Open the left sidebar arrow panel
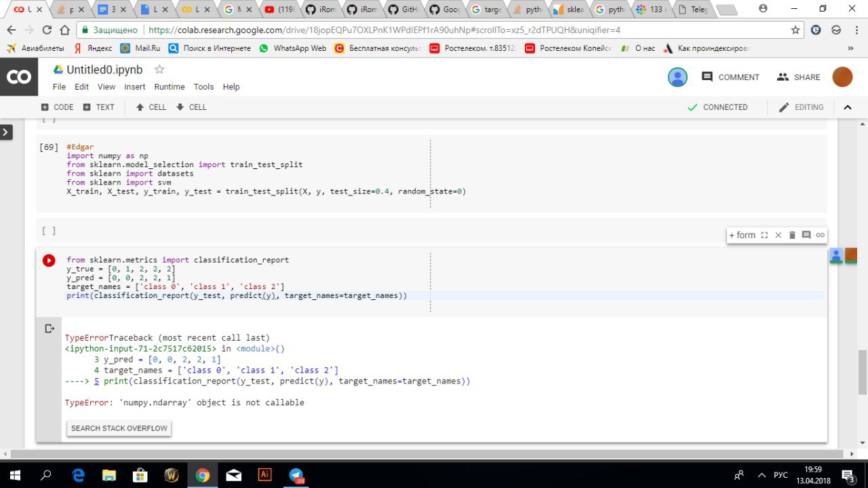 click(x=6, y=132)
